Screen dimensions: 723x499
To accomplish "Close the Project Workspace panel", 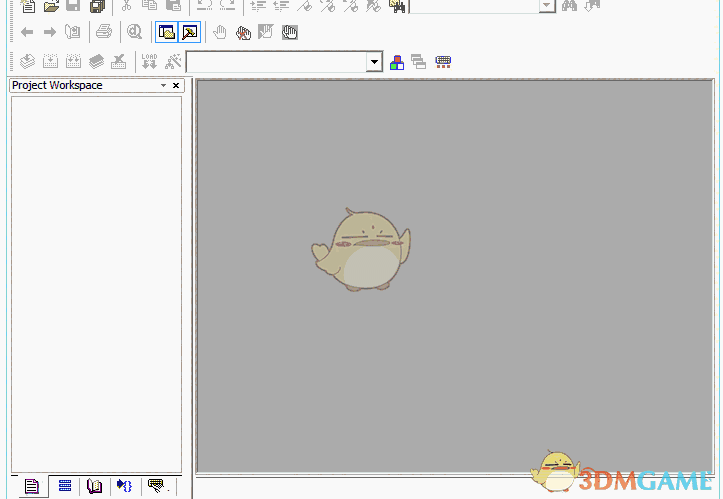I will coord(177,86).
